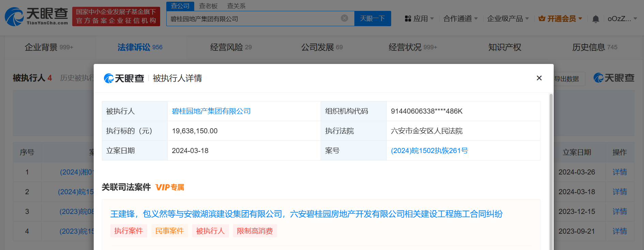This screenshot has height=250, width=644.
Task: Open the oOzZ... user account dropdown
Action: [x=622, y=19]
